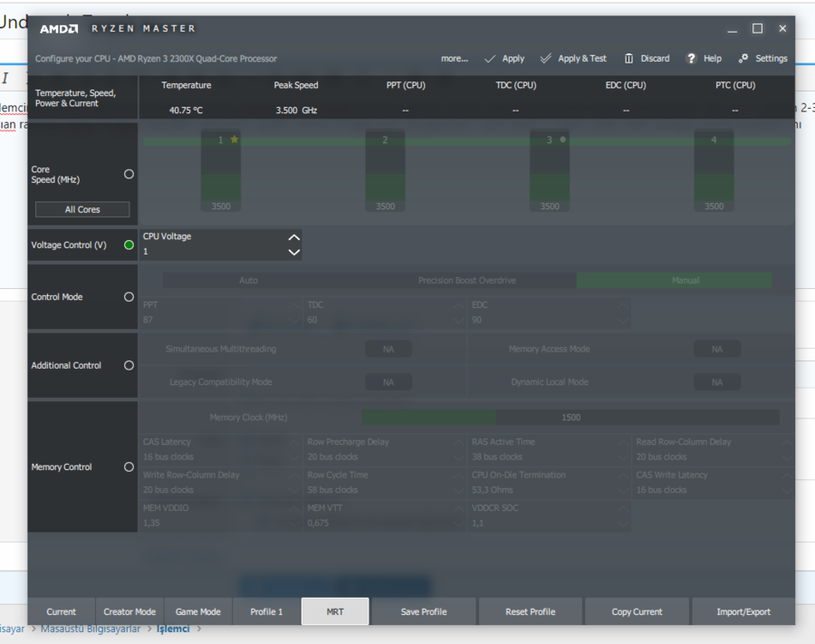Switch to the Current profile tab

tap(62, 611)
